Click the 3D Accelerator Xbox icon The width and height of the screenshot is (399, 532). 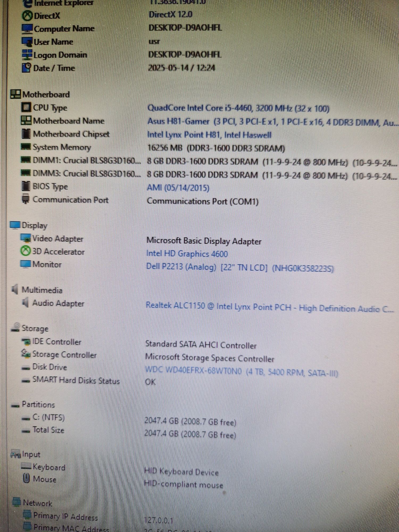point(26,251)
